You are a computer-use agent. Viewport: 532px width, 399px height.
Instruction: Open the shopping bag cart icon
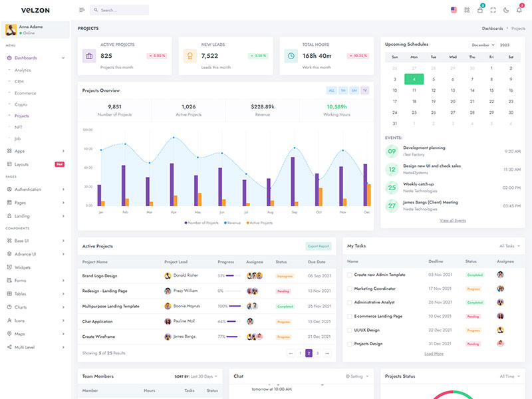(x=480, y=10)
